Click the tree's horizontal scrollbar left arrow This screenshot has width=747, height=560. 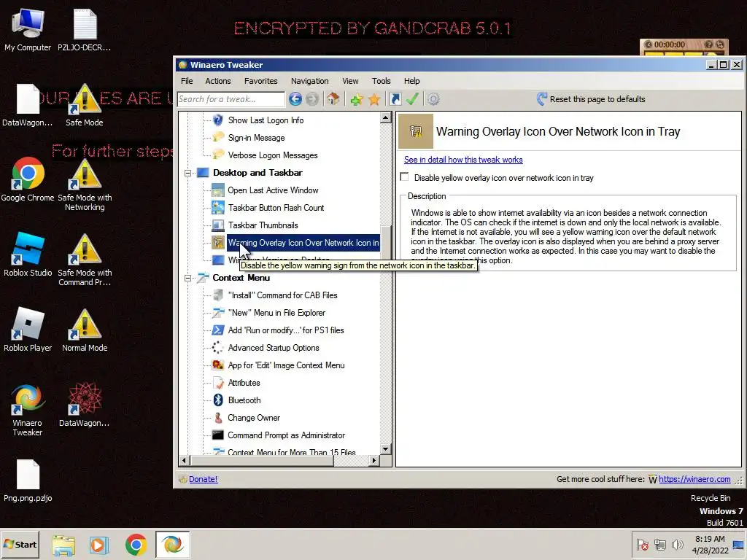185,461
